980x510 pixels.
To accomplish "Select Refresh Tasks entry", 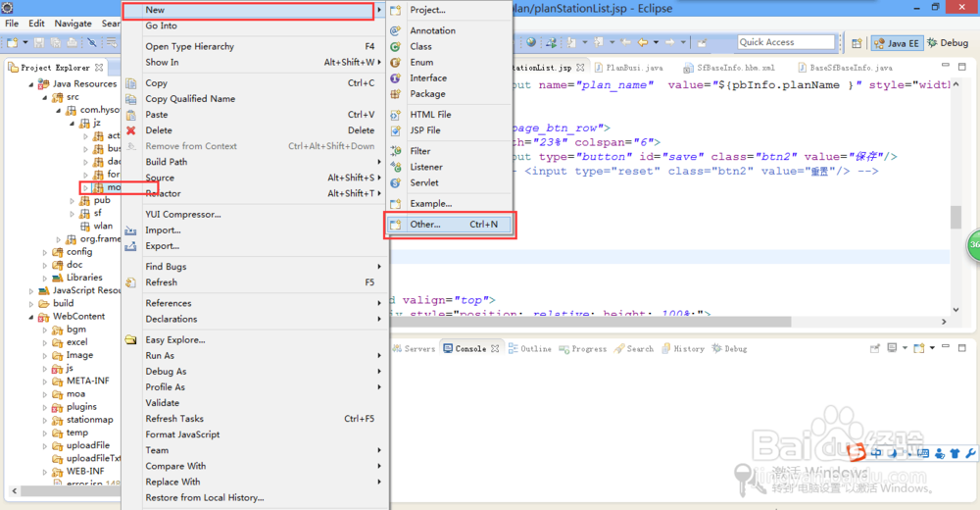I will [x=174, y=419].
